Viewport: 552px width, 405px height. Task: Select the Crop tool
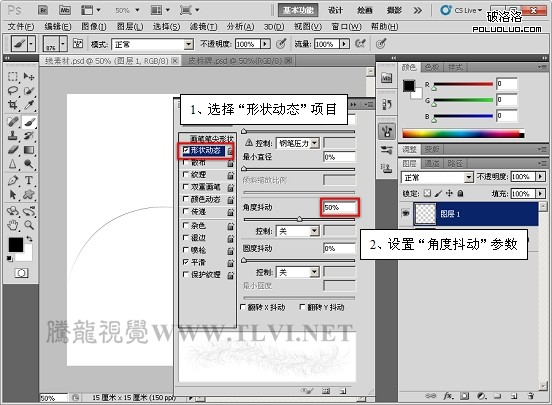13,105
